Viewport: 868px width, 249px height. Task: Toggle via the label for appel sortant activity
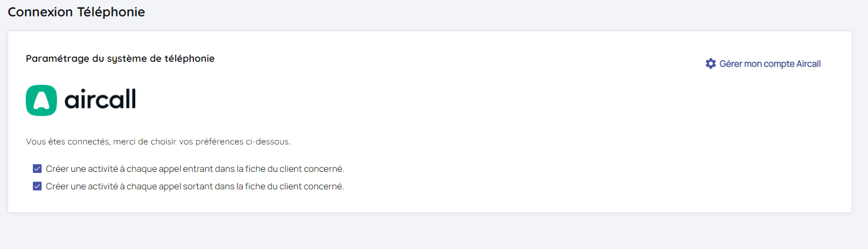pyautogui.click(x=194, y=186)
